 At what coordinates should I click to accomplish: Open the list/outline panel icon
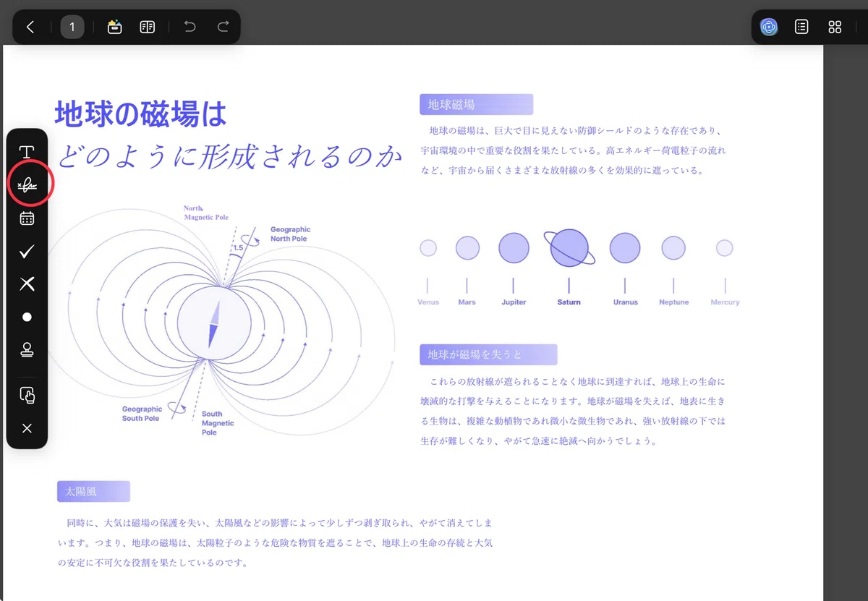pos(801,27)
